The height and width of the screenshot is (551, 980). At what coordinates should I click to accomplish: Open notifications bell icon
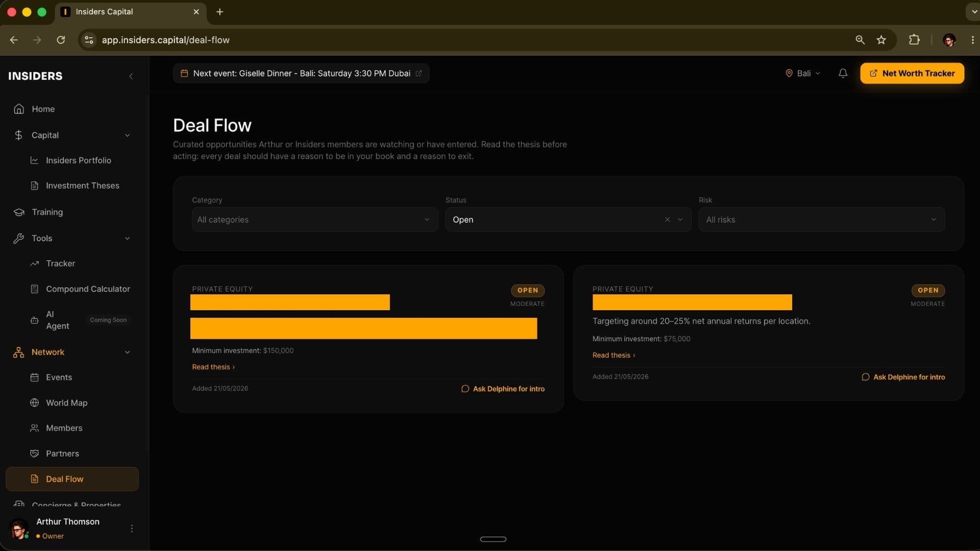(843, 73)
